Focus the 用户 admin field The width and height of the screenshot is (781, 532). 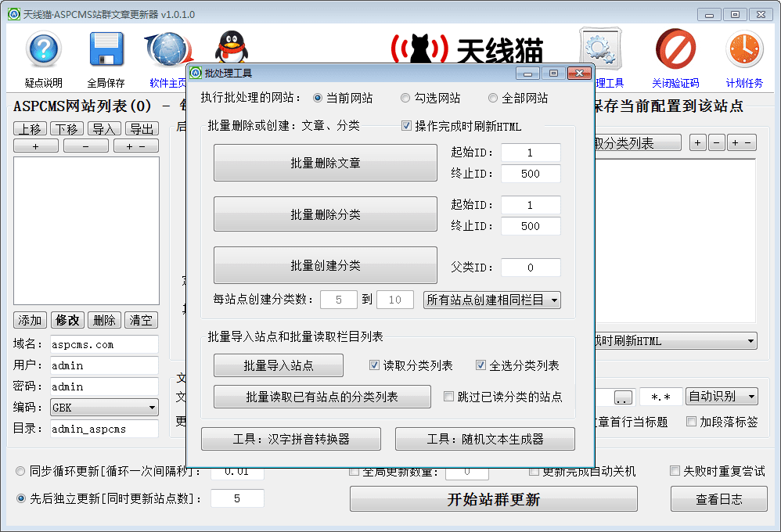coord(104,365)
